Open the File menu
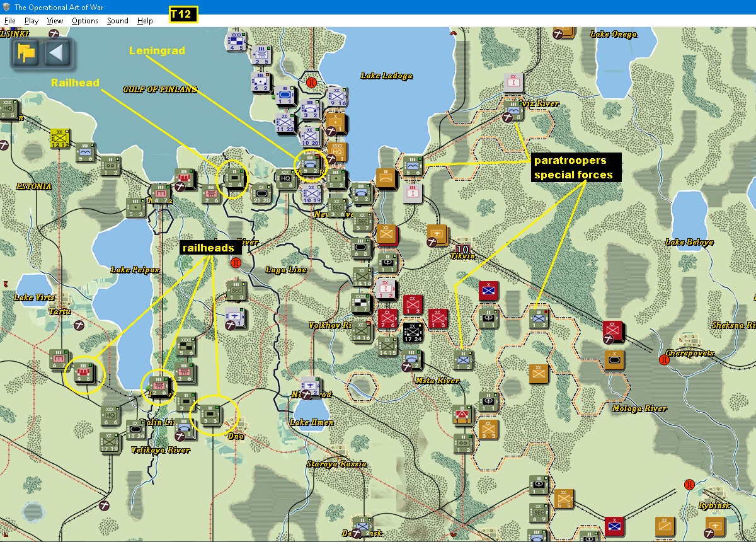 pos(10,21)
